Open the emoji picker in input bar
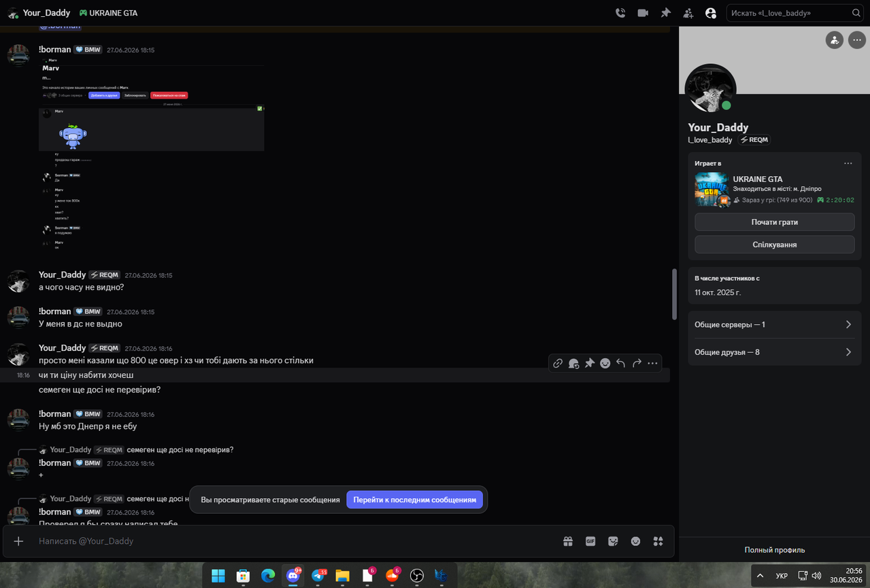The width and height of the screenshot is (870, 588). point(635,541)
